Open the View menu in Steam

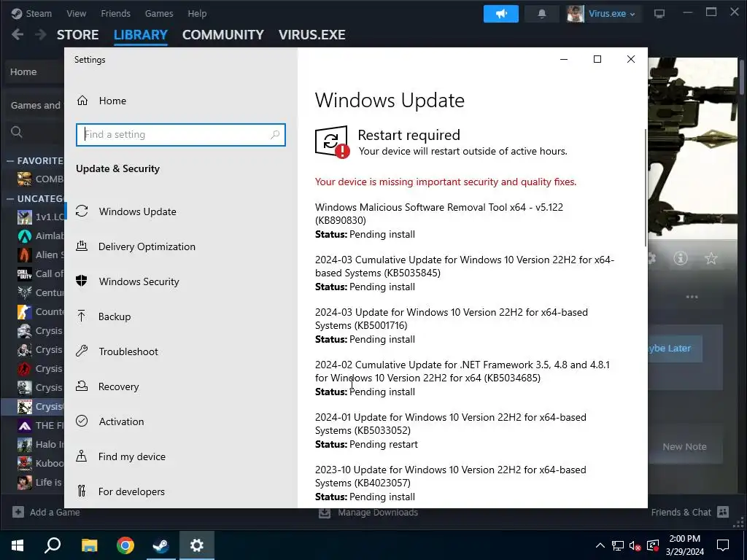pos(76,13)
